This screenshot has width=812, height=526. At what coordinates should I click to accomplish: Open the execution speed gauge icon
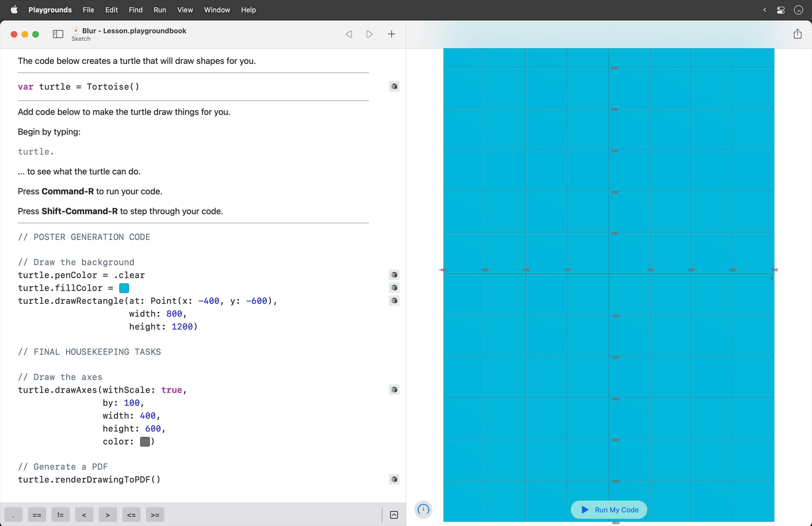coord(423,509)
